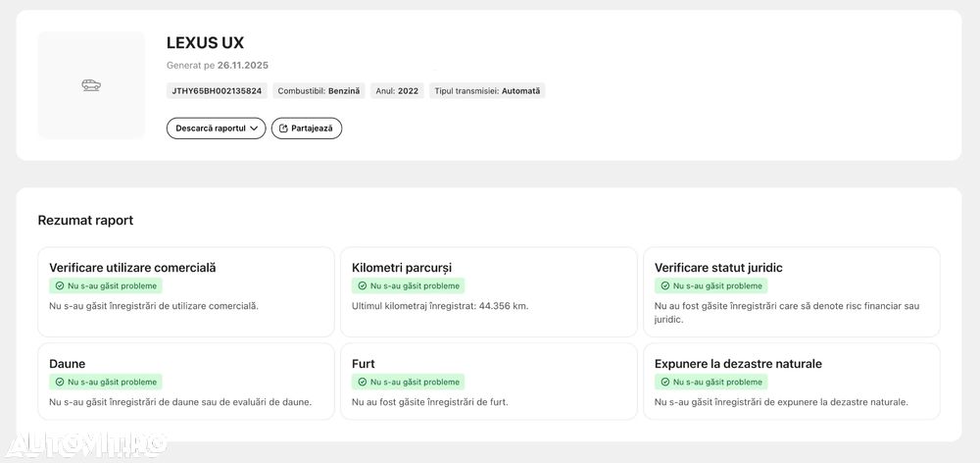Click the Tipul transmisiei: Automată tag

pyautogui.click(x=487, y=91)
